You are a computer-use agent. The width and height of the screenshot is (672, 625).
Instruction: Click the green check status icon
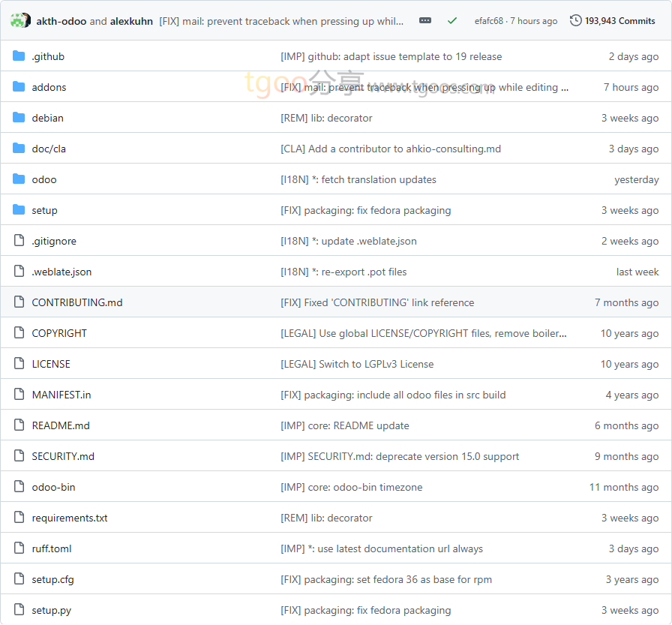click(451, 21)
